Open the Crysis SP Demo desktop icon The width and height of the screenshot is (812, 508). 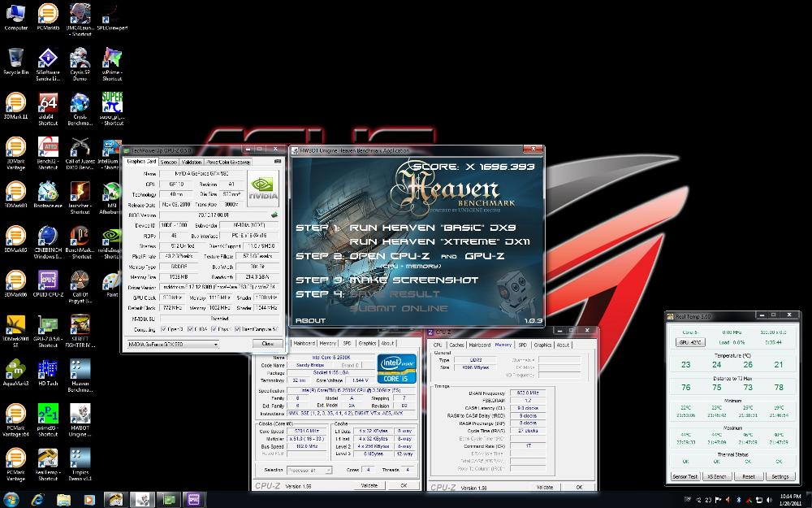pos(80,64)
